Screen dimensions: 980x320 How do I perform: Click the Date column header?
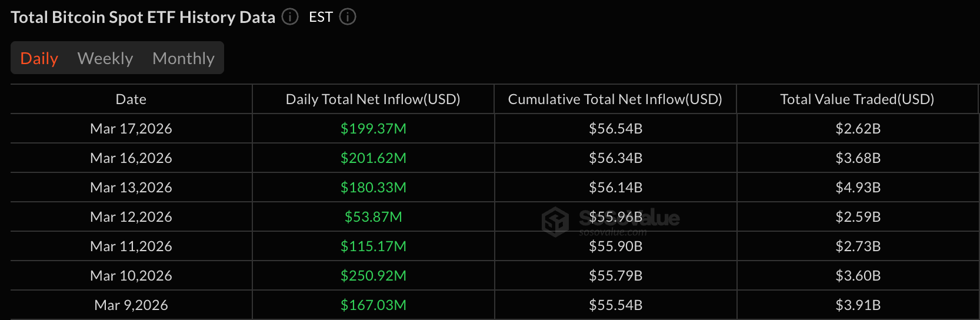tap(131, 99)
